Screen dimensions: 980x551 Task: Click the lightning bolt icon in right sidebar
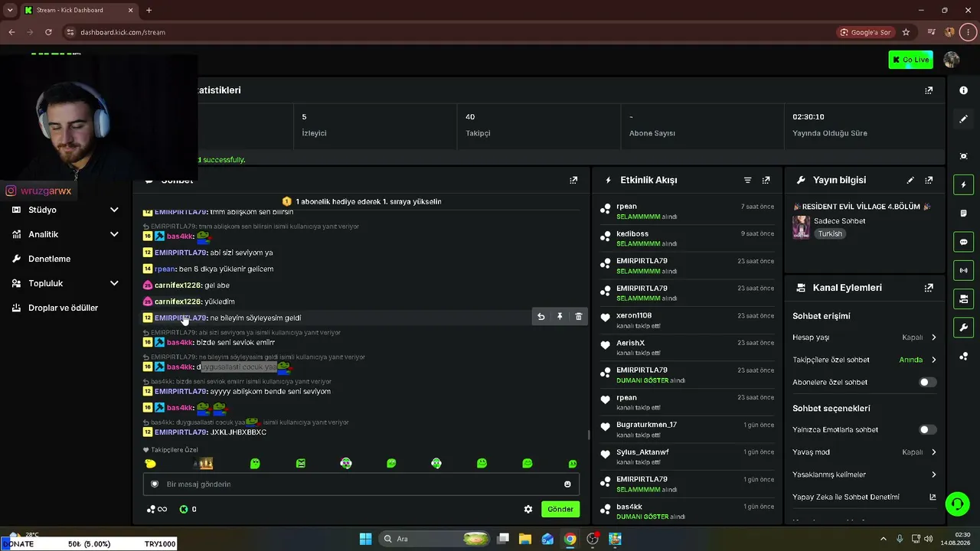click(963, 184)
